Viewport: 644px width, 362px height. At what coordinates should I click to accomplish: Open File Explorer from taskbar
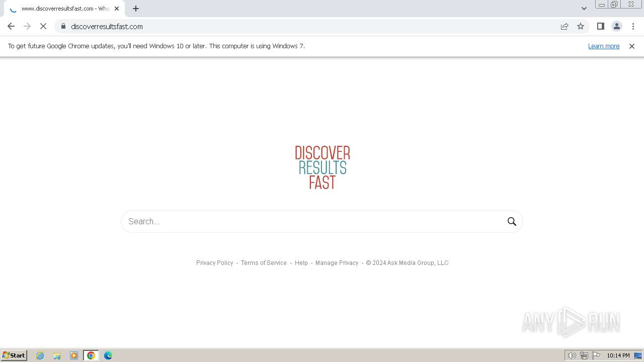(57, 355)
